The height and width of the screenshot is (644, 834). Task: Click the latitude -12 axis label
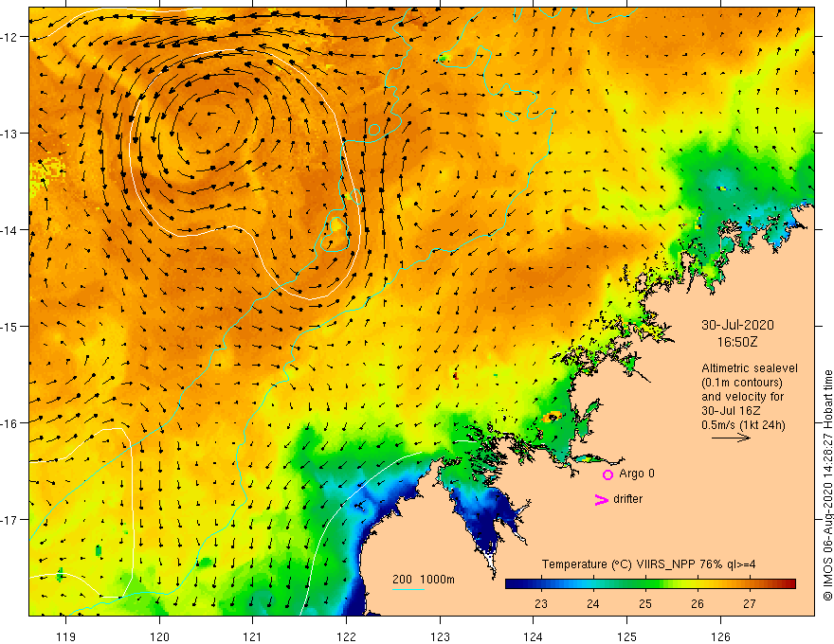pyautogui.click(x=9, y=37)
